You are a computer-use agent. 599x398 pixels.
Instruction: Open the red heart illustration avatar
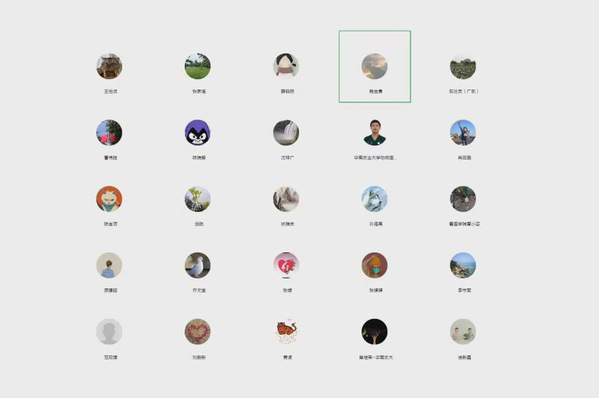[x=286, y=265]
